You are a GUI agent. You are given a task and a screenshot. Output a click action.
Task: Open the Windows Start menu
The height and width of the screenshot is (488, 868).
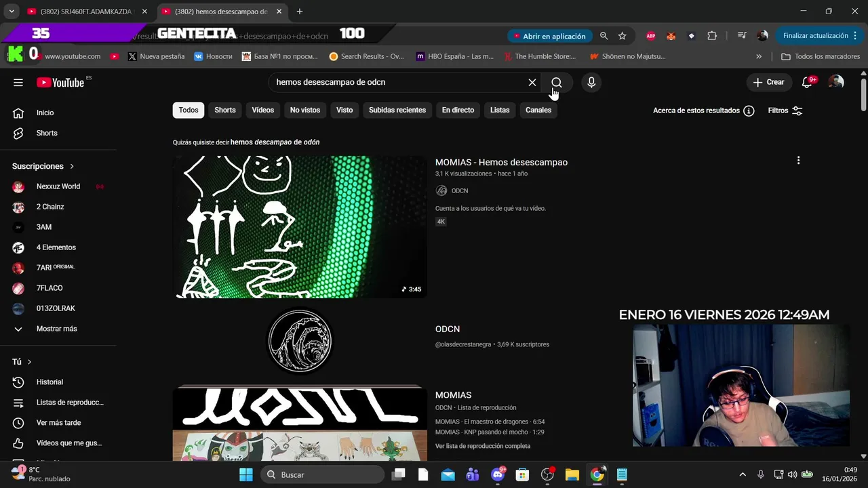click(246, 474)
